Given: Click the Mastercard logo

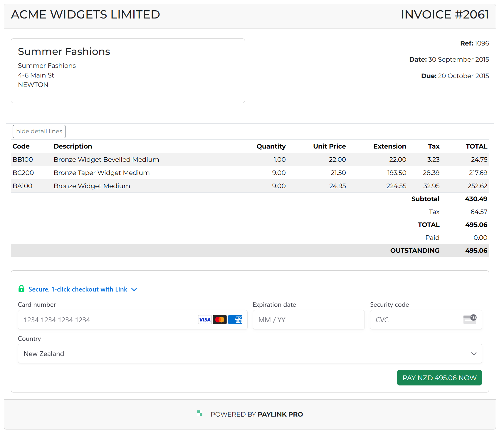Looking at the screenshot, I should [220, 320].
